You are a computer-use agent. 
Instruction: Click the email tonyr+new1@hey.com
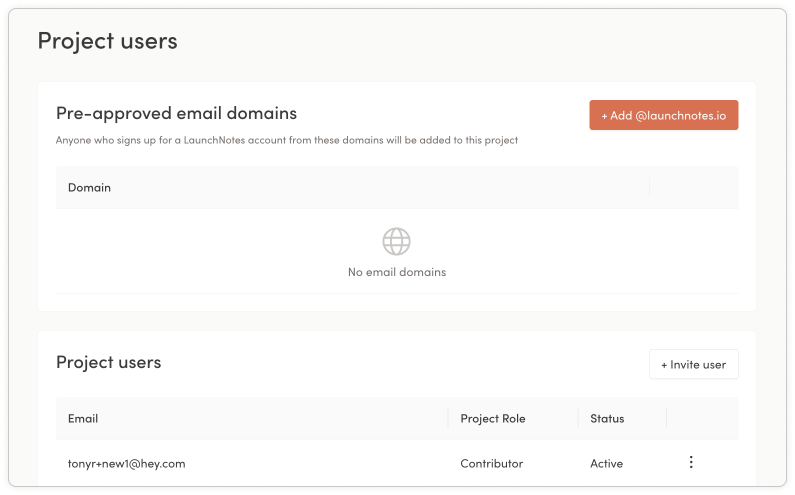click(x=126, y=463)
